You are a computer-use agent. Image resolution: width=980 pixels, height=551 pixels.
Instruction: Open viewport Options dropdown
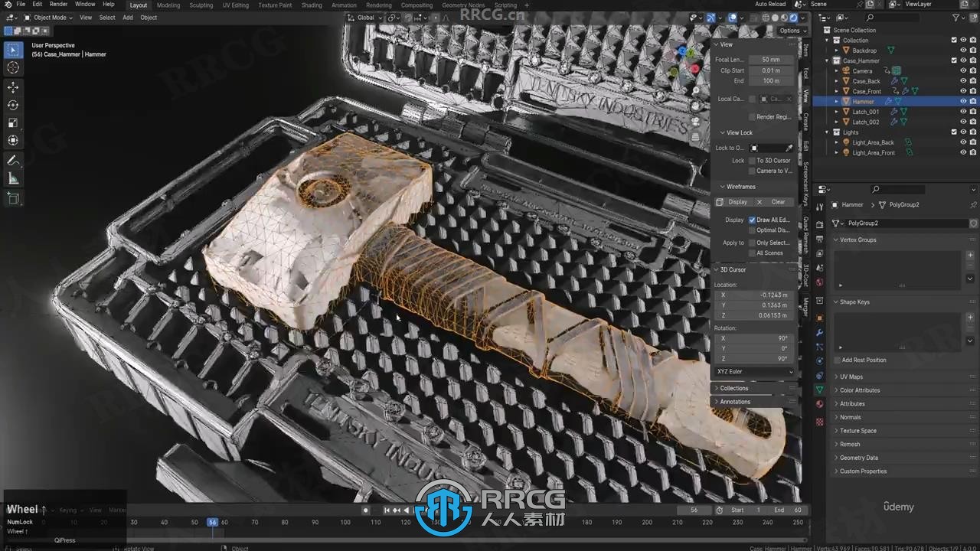click(792, 31)
